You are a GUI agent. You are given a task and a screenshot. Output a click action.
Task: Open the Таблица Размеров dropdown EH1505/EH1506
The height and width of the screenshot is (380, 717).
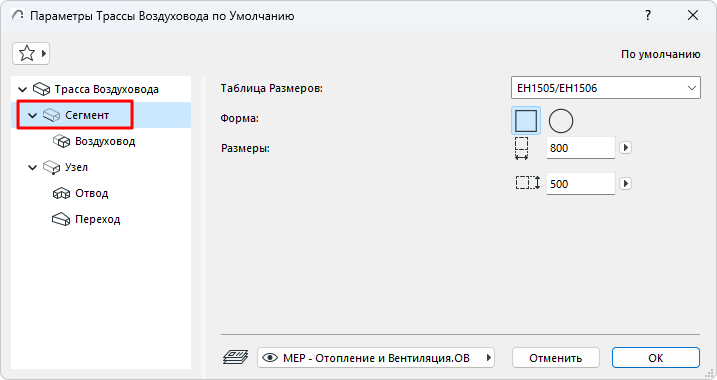[x=605, y=88]
